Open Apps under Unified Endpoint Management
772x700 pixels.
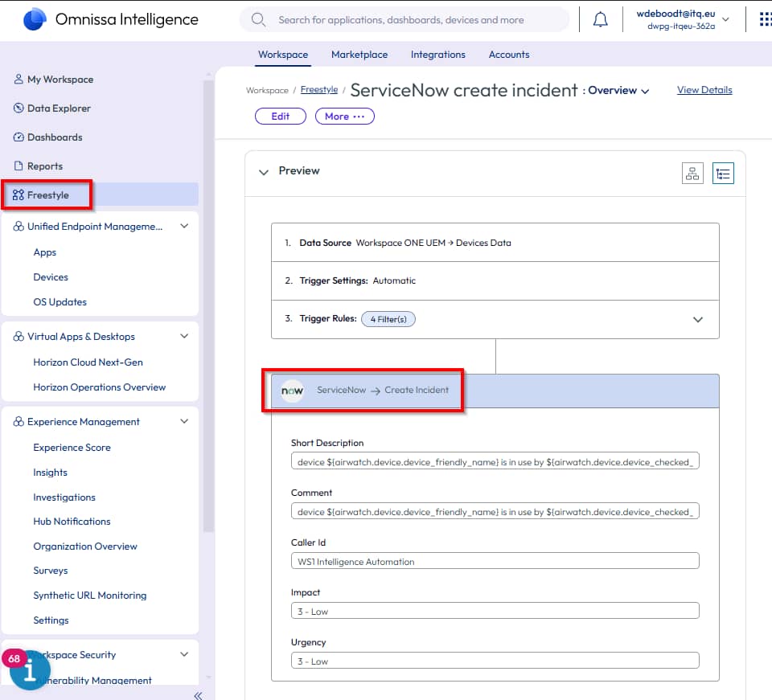45,252
